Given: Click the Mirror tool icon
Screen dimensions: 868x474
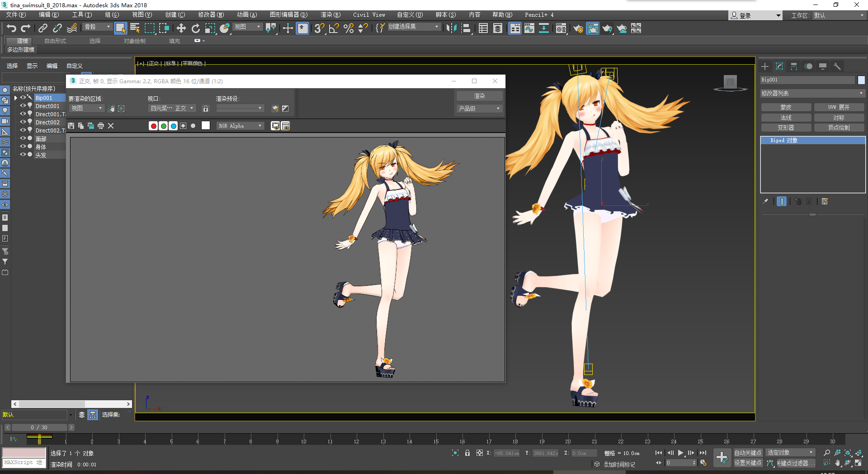Looking at the screenshot, I should [451, 28].
